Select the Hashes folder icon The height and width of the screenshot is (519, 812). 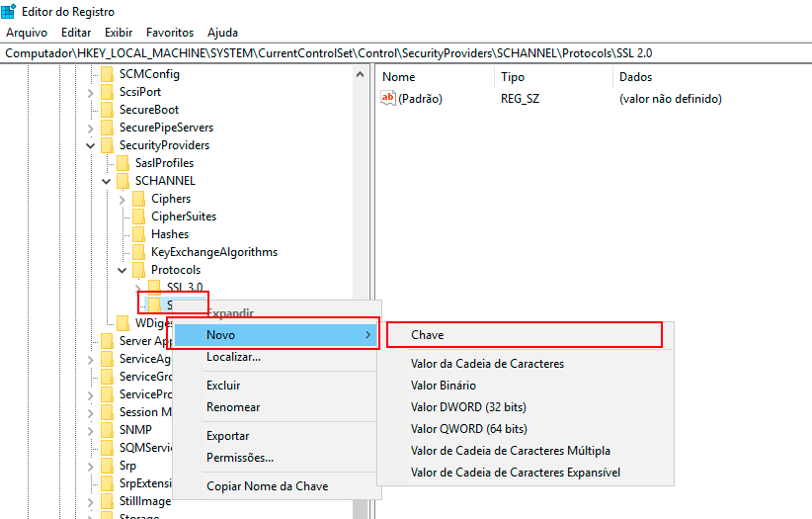point(138,234)
